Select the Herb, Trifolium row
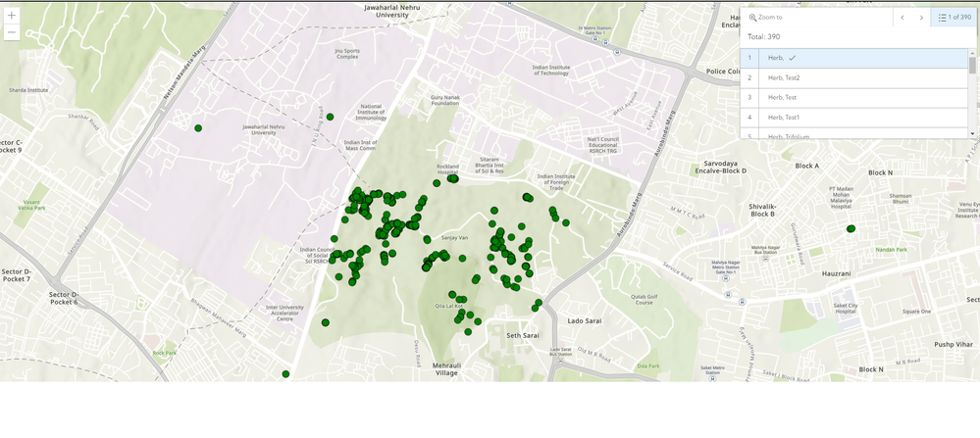The width and height of the screenshot is (980, 438). 854,134
